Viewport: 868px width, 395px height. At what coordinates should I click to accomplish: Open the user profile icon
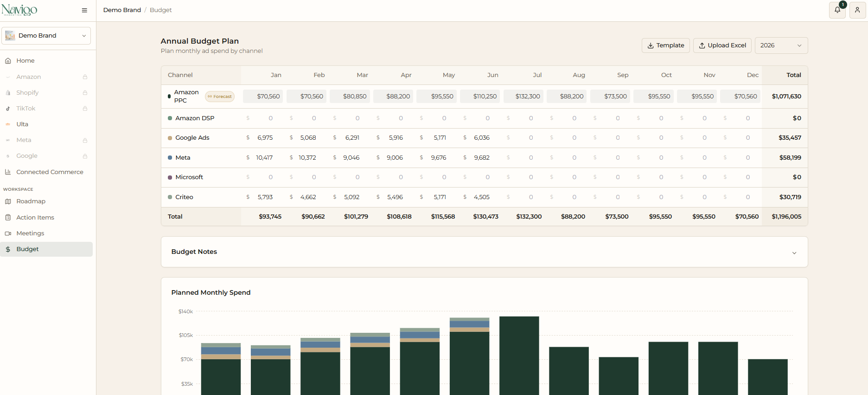857,10
